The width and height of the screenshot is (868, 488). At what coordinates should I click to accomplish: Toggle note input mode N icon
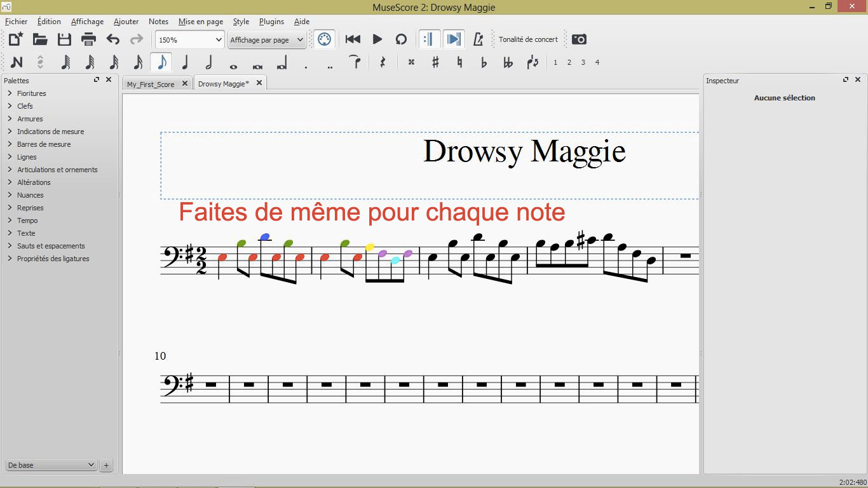[17, 62]
